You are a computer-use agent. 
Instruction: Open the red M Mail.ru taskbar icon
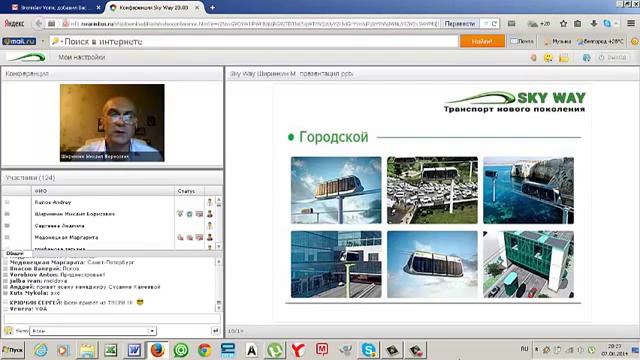pyautogui.click(x=322, y=349)
